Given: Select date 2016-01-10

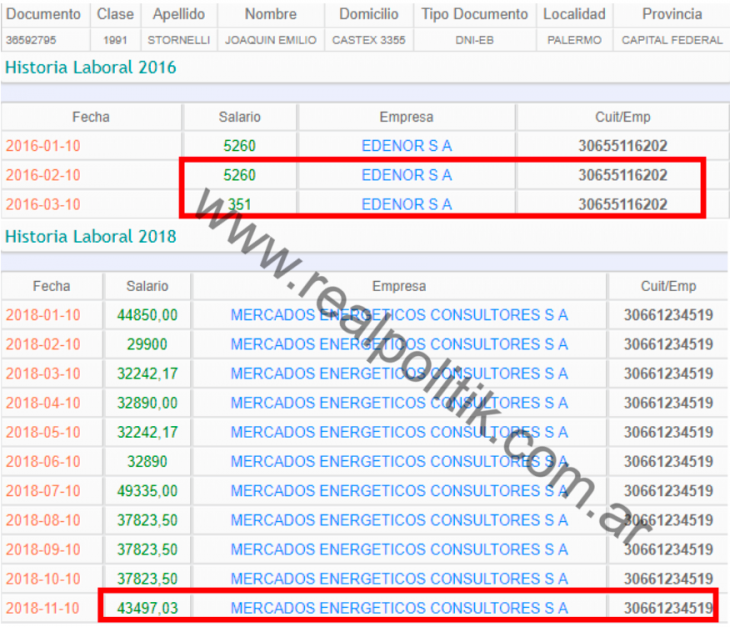Looking at the screenshot, I should point(43,146).
